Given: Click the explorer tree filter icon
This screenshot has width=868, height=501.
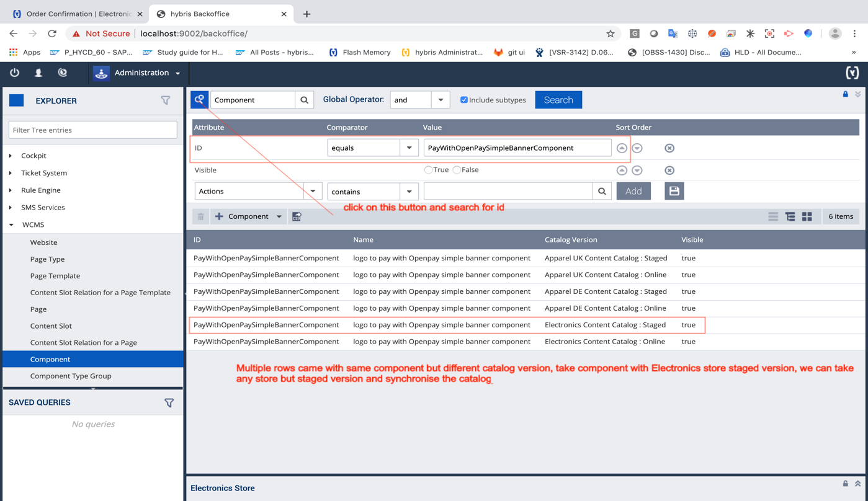Looking at the screenshot, I should pos(166,100).
